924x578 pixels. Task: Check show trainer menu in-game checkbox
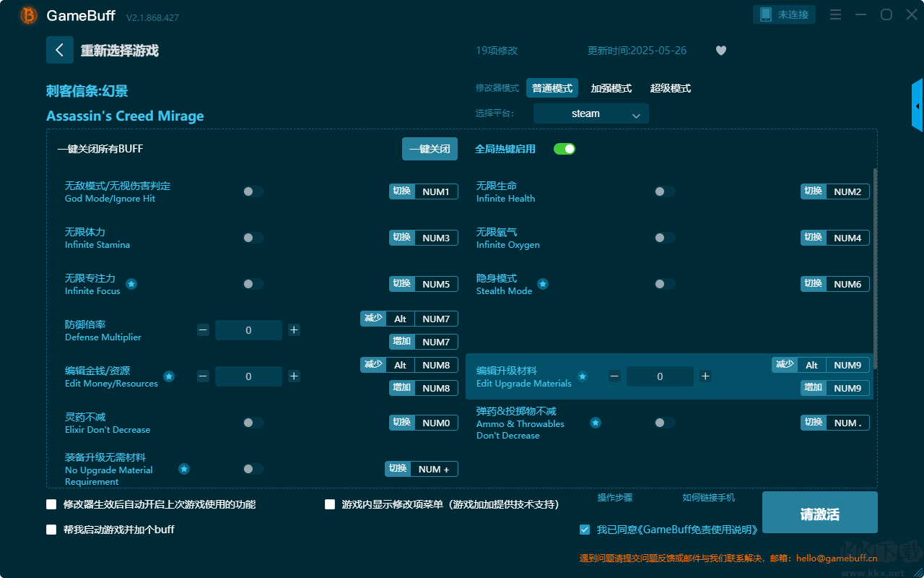[x=330, y=504]
